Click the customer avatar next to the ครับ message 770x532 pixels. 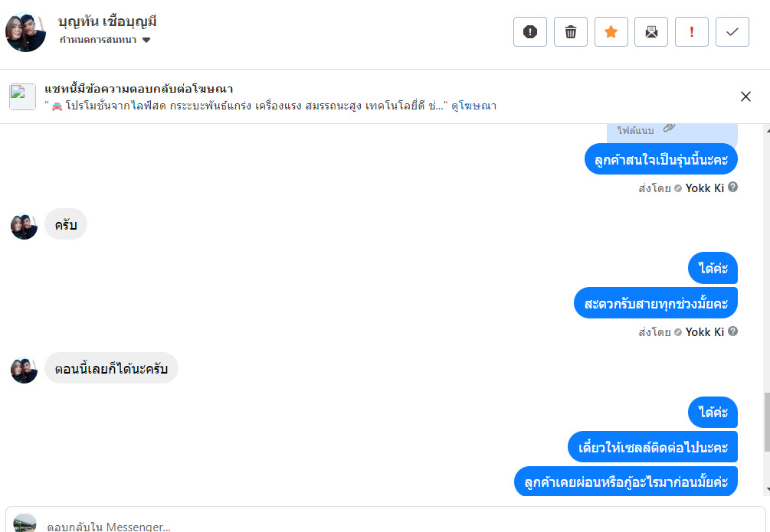24,226
